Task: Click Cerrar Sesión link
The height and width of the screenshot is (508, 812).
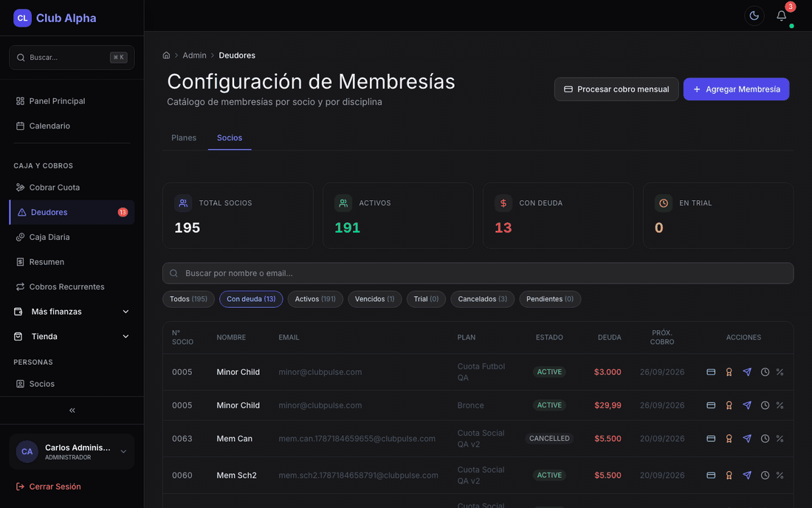Action: pos(49,487)
